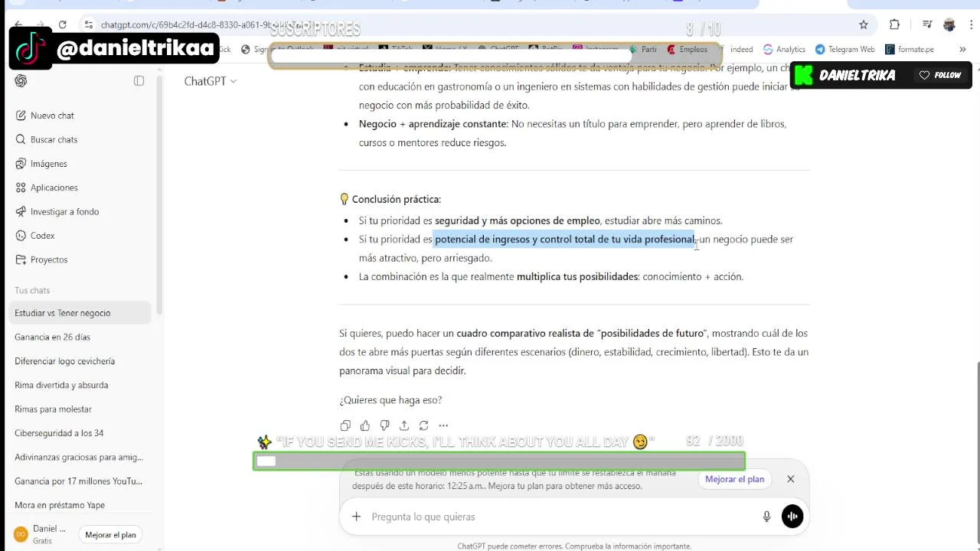The image size is (980, 551).
Task: Give the response a thumbs up
Action: [364, 425]
